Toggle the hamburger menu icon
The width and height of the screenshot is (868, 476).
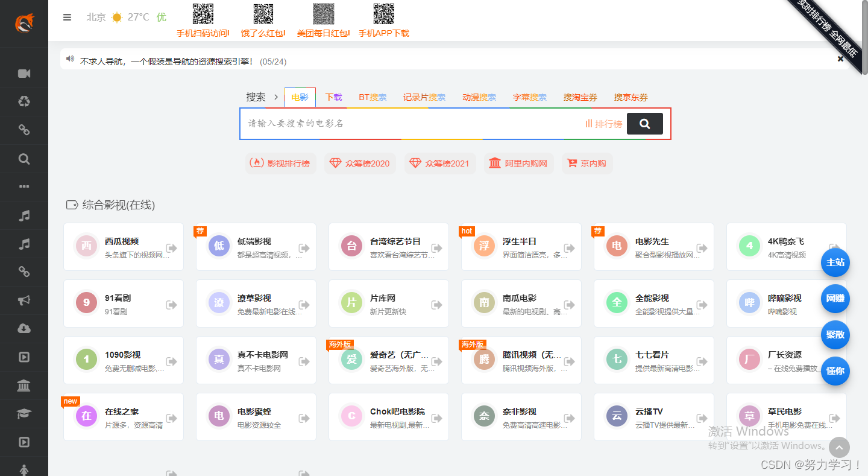(x=67, y=17)
